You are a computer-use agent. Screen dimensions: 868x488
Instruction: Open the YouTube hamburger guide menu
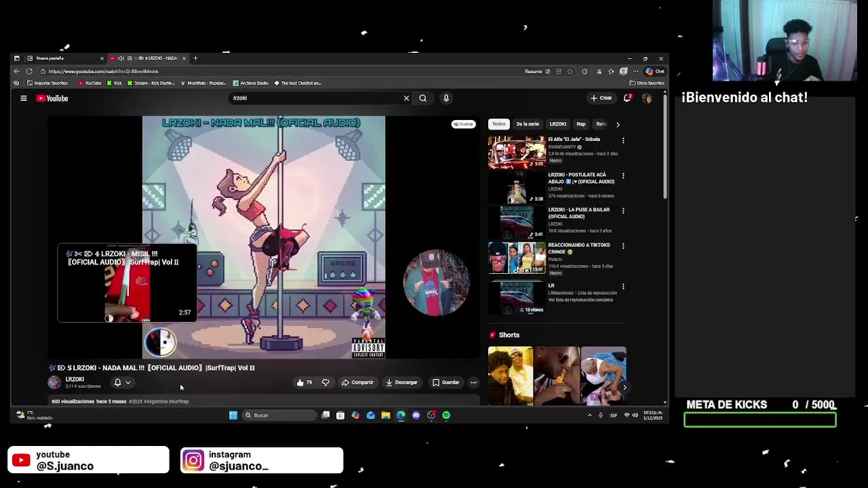pyautogui.click(x=24, y=98)
